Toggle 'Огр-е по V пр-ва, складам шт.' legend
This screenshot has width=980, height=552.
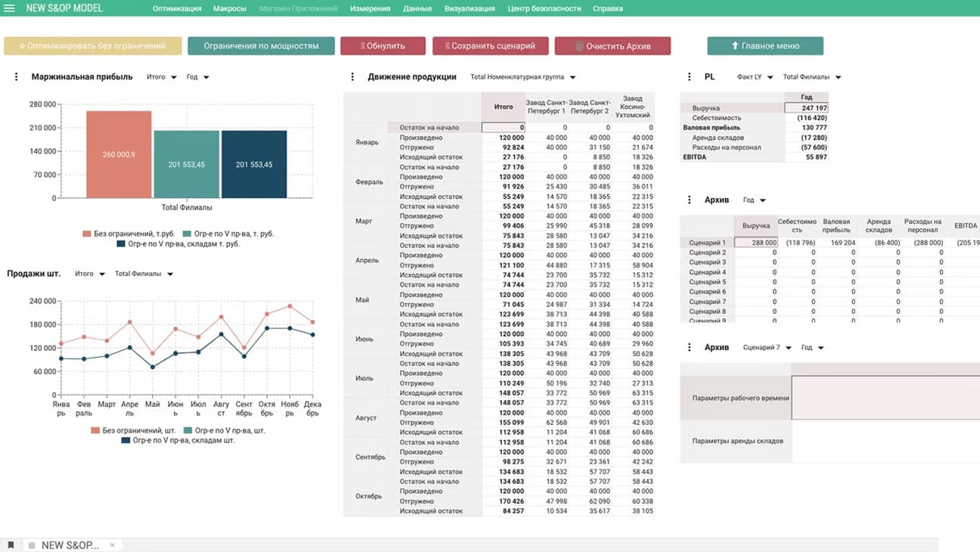click(x=178, y=440)
